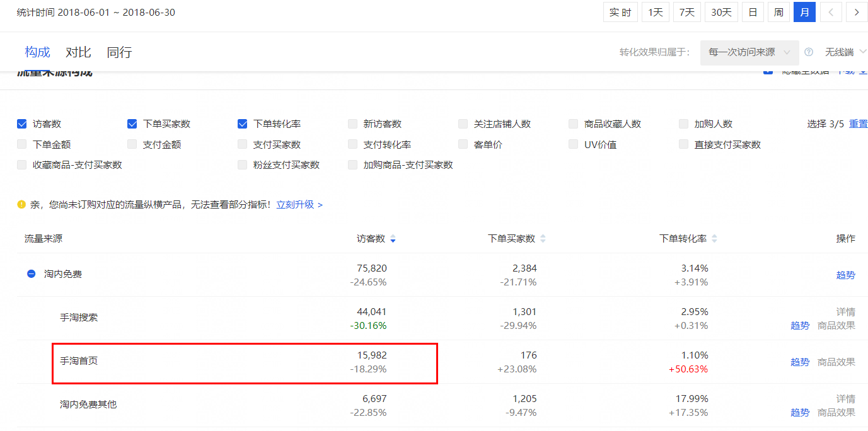
Task: Uncheck the 访客数 metric checkbox
Action: [21, 124]
